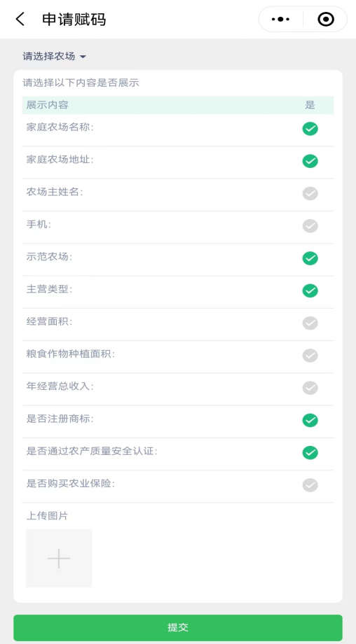Image resolution: width=356 pixels, height=644 pixels.
Task: Check 年经营总收入 display option
Action: pos(310,388)
